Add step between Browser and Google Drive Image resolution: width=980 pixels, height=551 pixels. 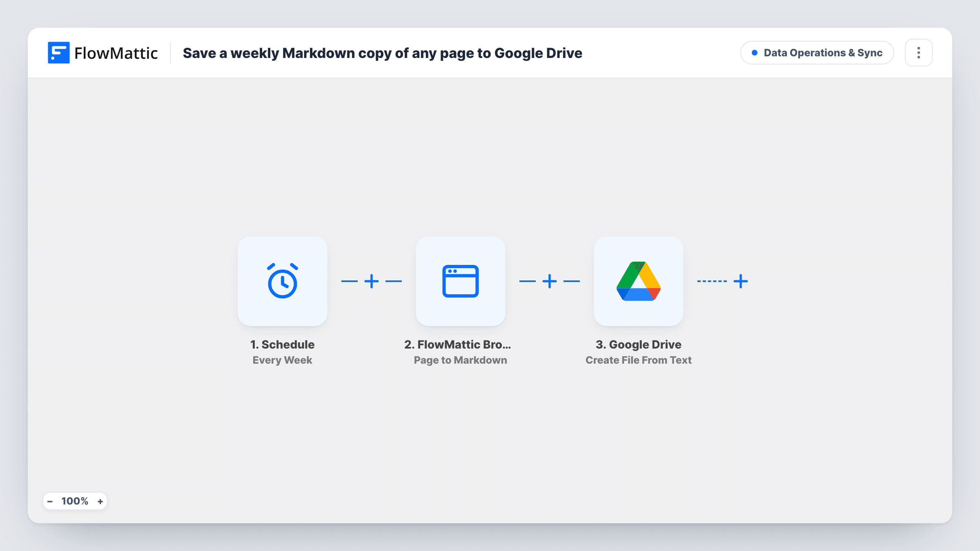550,281
